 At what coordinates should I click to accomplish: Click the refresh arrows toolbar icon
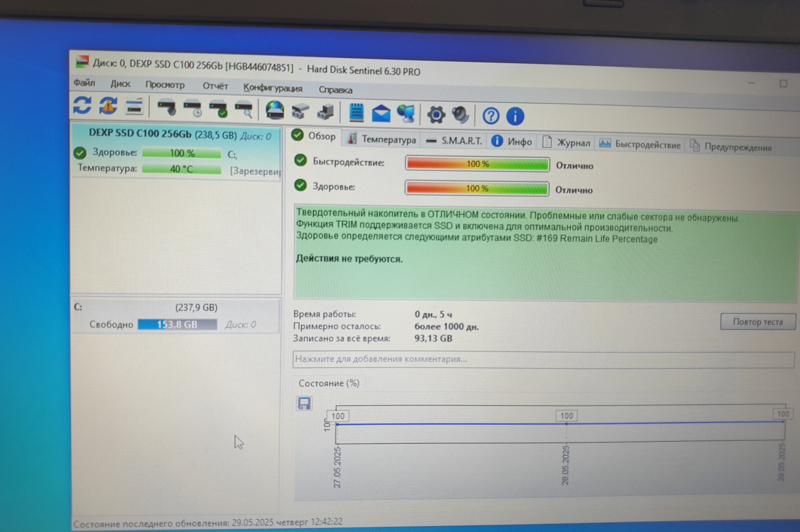[x=82, y=105]
